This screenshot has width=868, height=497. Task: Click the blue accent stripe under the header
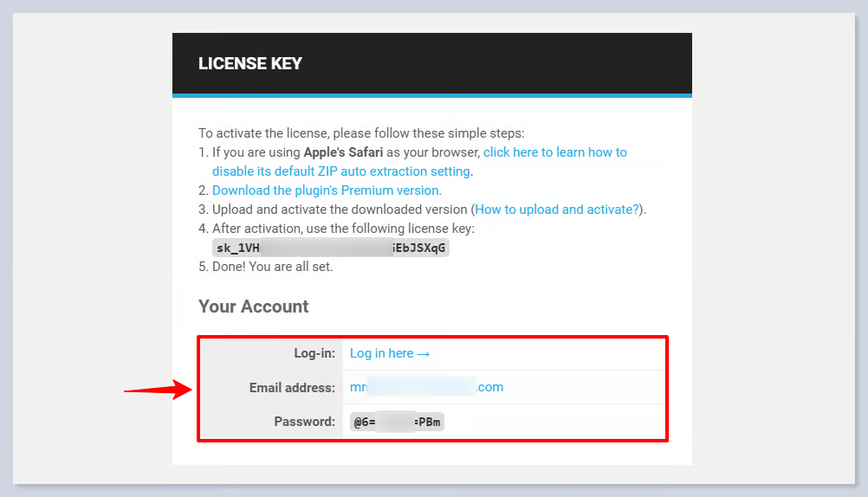tap(431, 95)
